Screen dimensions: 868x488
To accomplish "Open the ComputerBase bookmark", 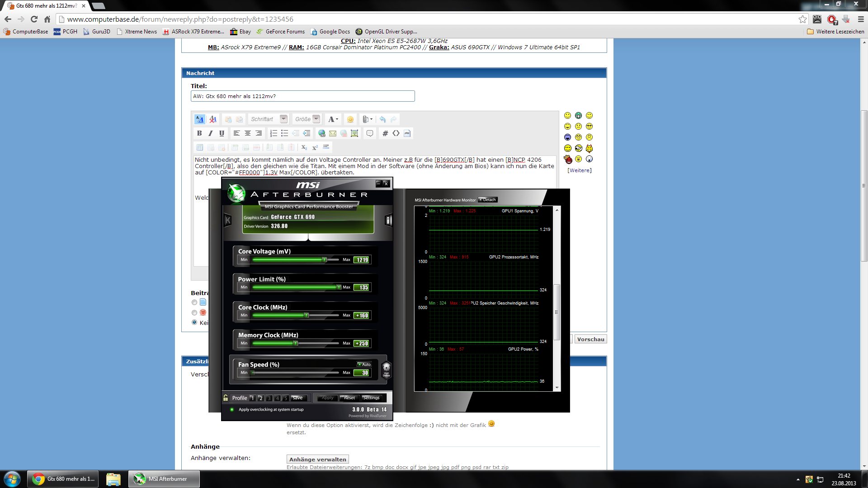I will (x=26, y=32).
